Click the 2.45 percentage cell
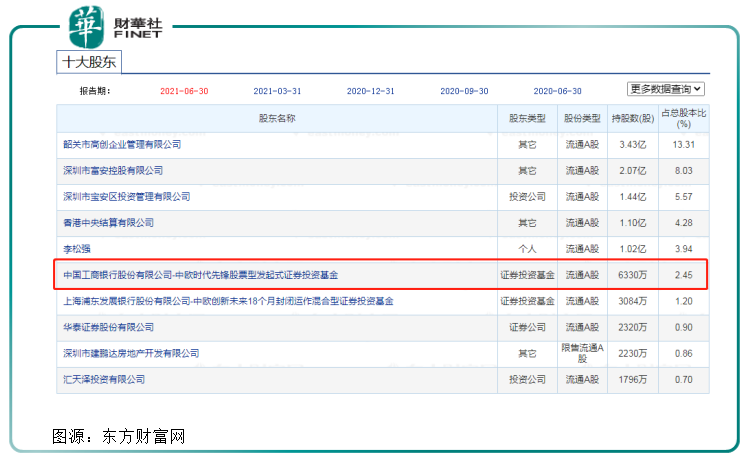The width and height of the screenshot is (750, 460). [684, 275]
